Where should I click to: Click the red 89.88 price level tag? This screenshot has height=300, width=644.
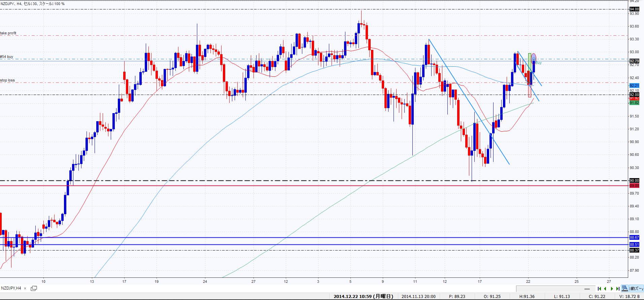tap(634, 186)
